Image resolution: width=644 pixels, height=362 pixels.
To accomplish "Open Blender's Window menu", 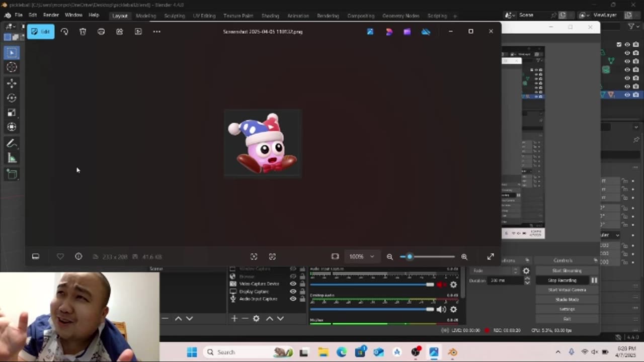I will [x=73, y=15].
